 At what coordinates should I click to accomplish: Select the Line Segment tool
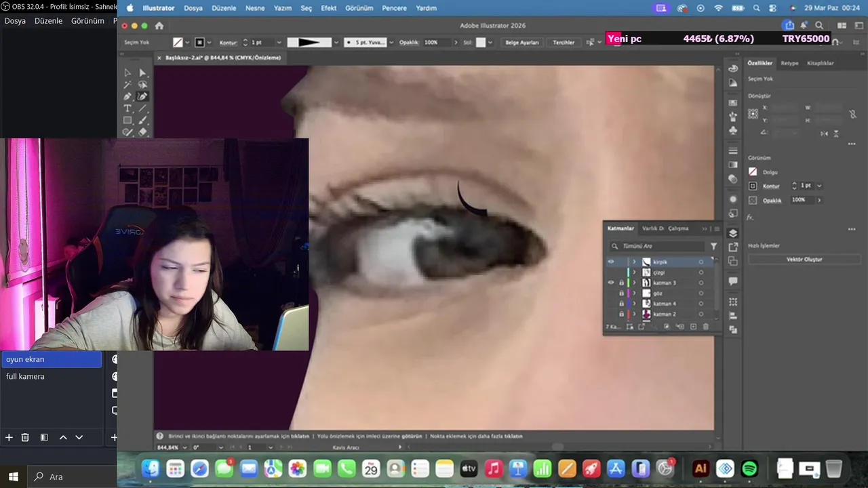pyautogui.click(x=142, y=108)
